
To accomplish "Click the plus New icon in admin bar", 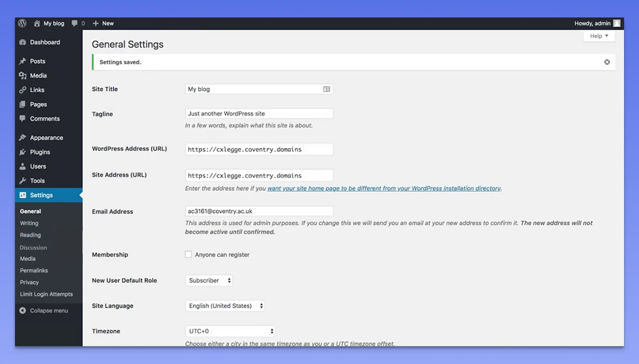I will (96, 23).
